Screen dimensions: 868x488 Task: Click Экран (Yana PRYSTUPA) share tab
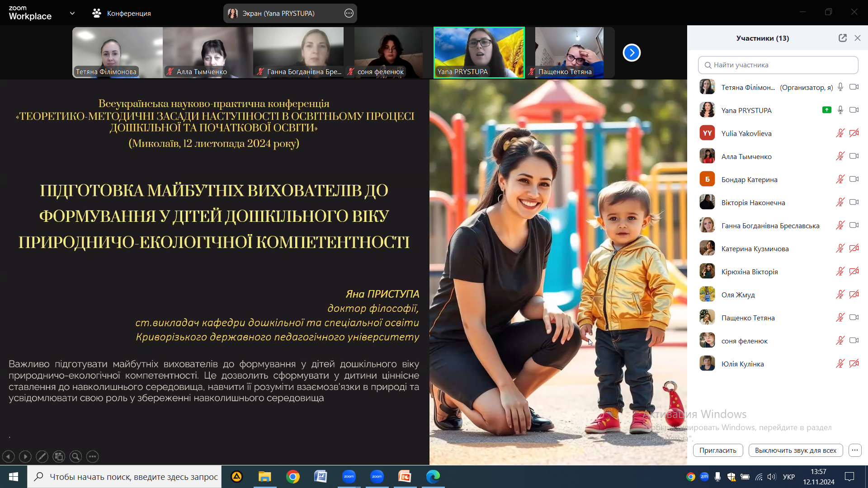tap(278, 14)
